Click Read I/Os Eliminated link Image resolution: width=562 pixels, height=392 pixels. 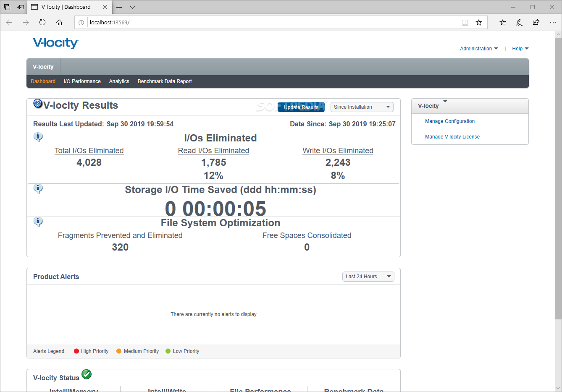point(213,151)
